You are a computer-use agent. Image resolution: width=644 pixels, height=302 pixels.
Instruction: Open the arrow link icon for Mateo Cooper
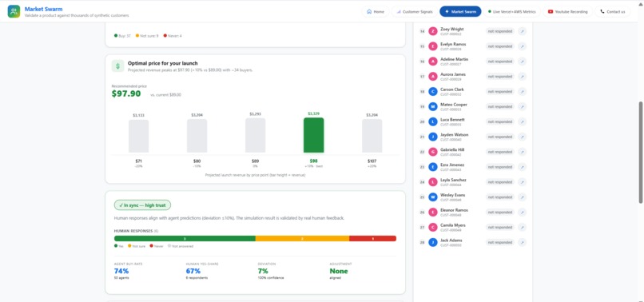click(522, 107)
